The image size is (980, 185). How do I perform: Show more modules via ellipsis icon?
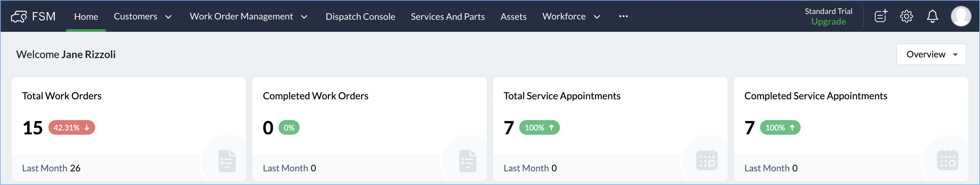point(623,16)
